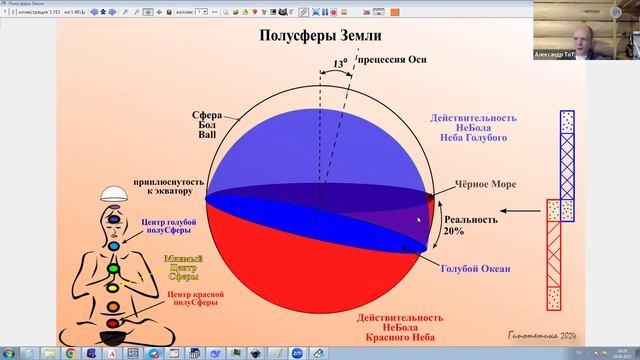Image resolution: width=640 pixels, height=360 pixels.
Task: Open the Zoom app from the taskbar
Action: click(297, 353)
